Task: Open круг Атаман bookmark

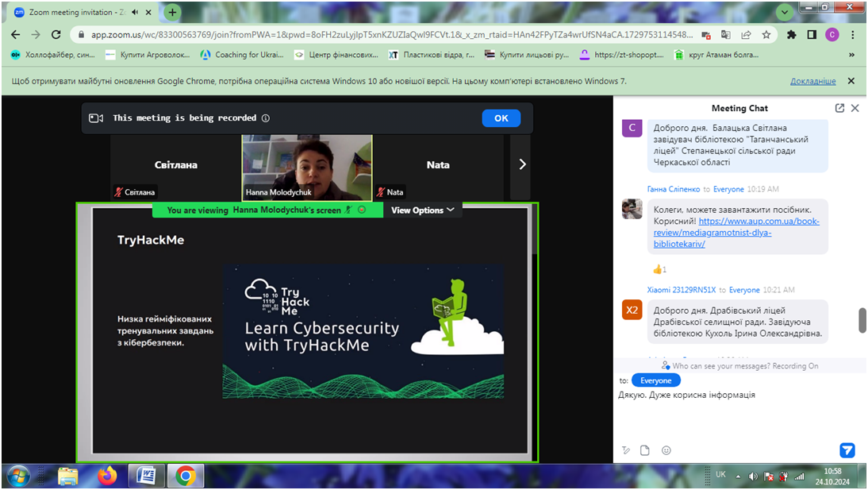Action: [x=716, y=55]
